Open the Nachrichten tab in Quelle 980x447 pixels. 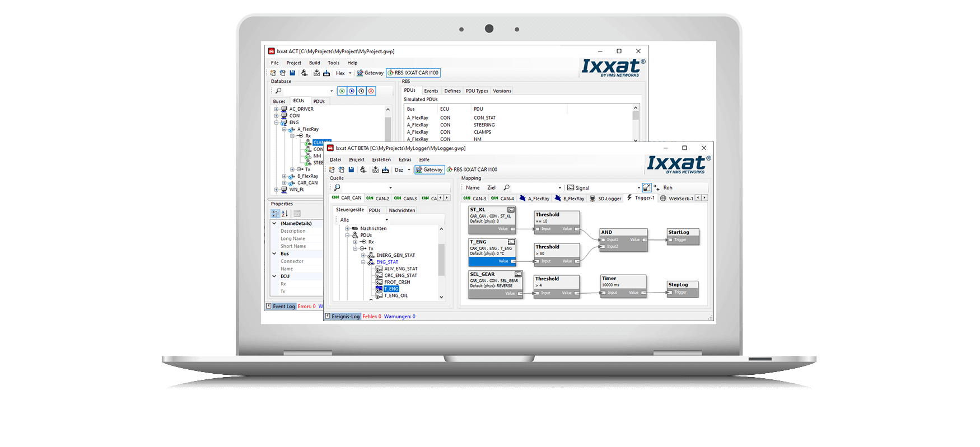tap(402, 210)
